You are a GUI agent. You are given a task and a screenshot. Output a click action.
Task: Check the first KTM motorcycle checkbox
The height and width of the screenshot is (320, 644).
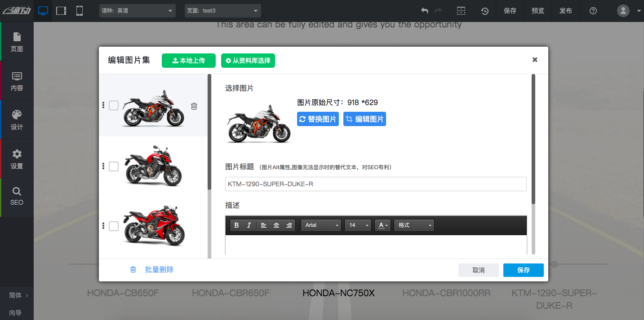tap(114, 105)
